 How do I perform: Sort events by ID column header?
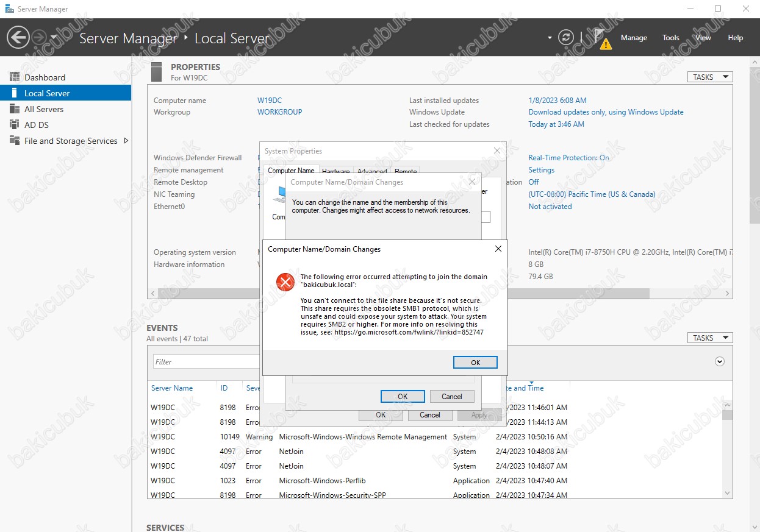tap(224, 388)
